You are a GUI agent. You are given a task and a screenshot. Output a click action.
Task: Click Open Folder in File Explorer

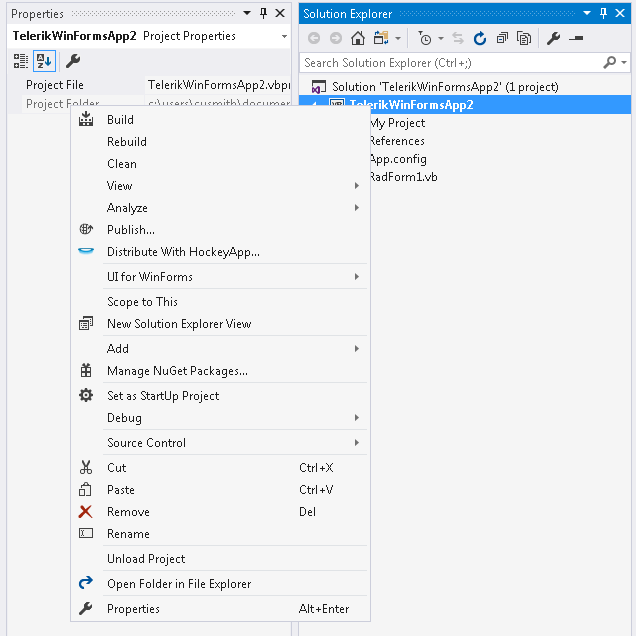click(x=179, y=584)
